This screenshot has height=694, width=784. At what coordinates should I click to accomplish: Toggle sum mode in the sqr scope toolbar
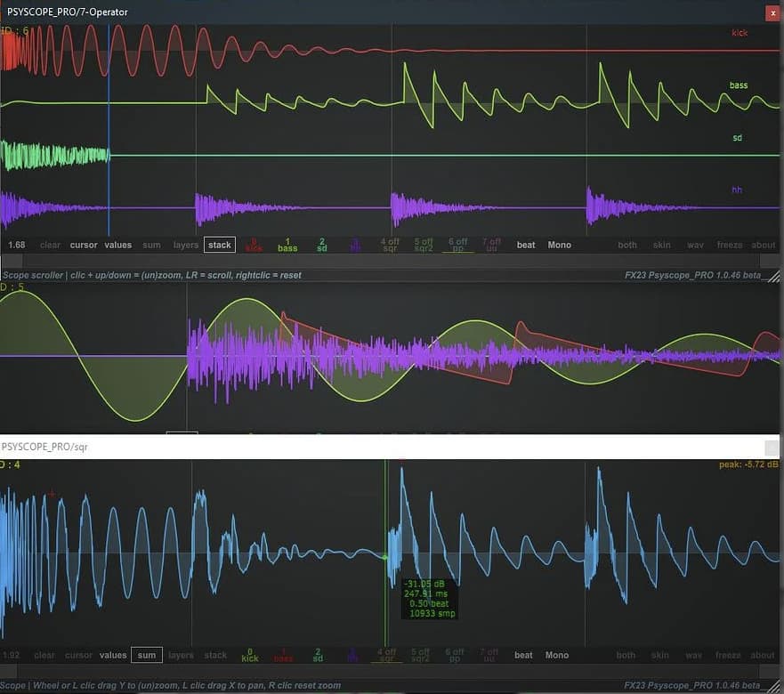(147, 656)
